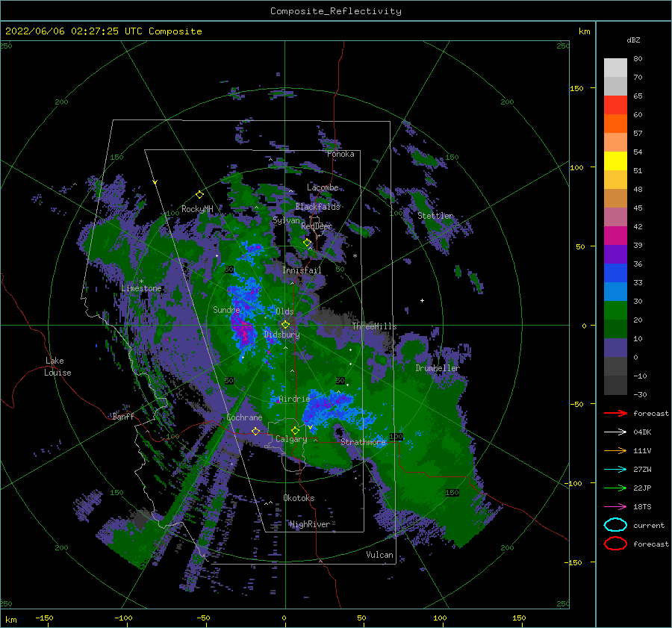
Task: Click the Didsbury map label
Action: (282, 335)
